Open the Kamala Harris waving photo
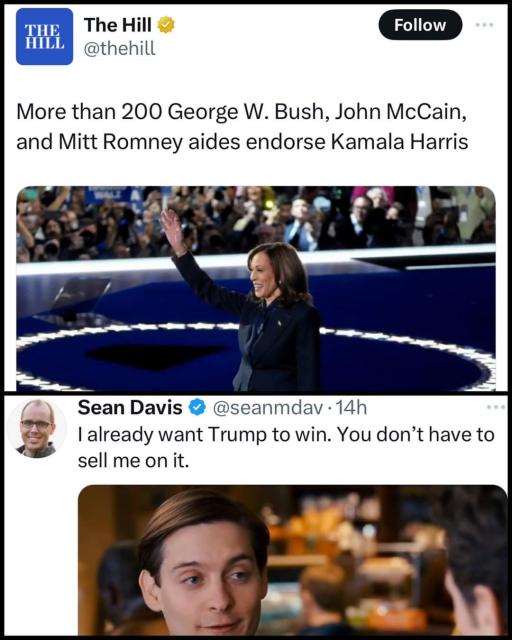The height and width of the screenshot is (640, 512). pos(256,289)
